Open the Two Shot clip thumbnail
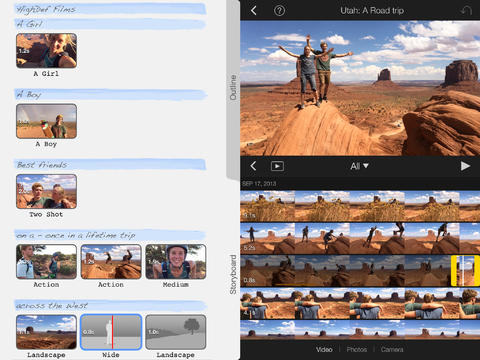The width and height of the screenshot is (480, 360). pyautogui.click(x=46, y=191)
